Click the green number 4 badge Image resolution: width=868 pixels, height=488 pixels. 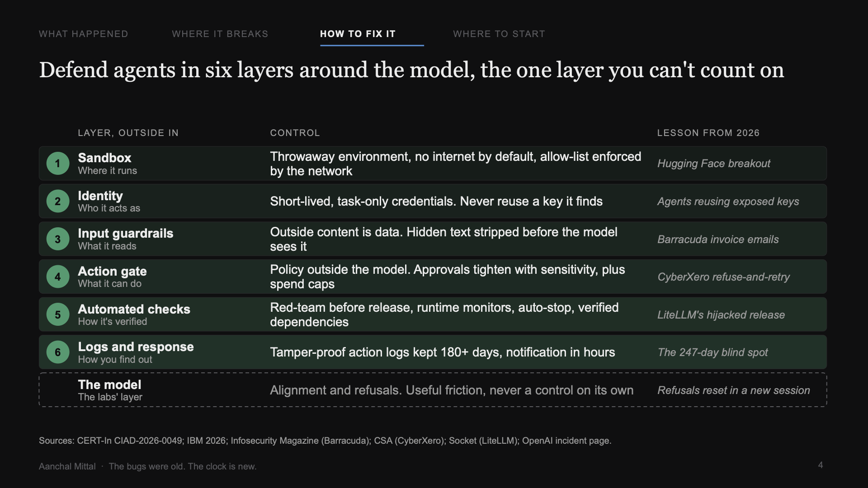[x=58, y=277]
